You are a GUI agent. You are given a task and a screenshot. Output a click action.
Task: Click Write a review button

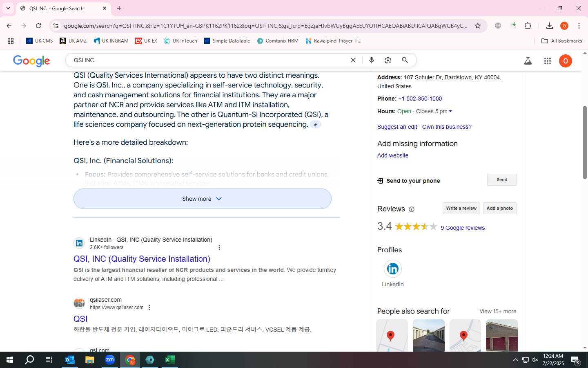tap(461, 209)
